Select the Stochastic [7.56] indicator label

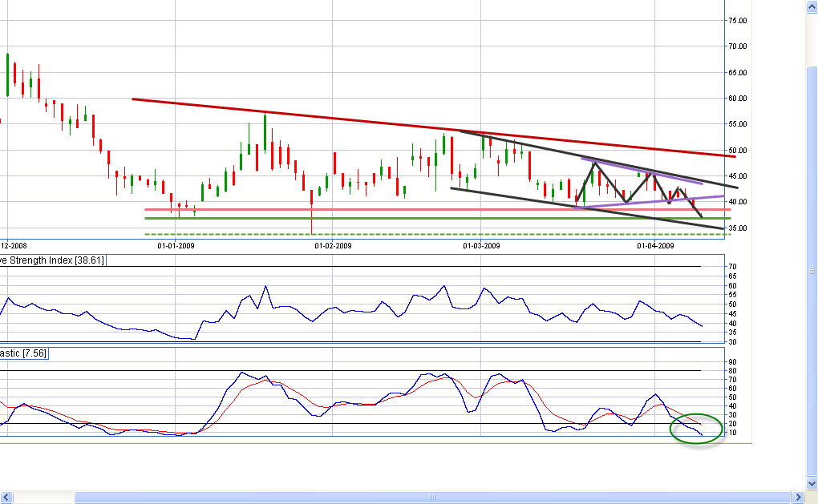[x=24, y=353]
